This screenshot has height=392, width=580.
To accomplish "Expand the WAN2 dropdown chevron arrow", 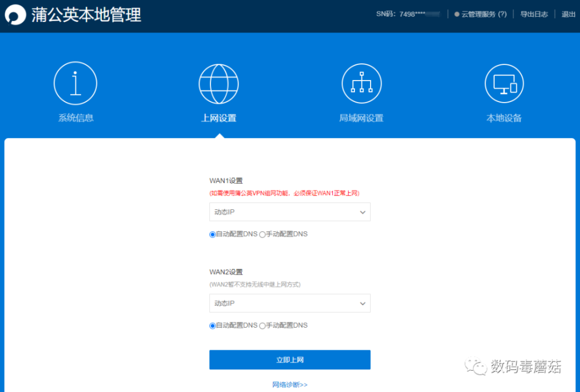I will point(362,304).
